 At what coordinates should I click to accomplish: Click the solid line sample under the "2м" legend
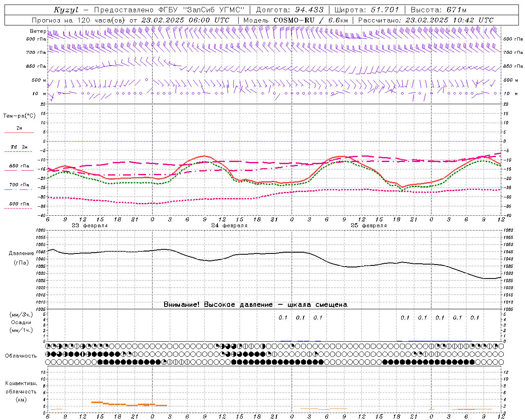19,133
